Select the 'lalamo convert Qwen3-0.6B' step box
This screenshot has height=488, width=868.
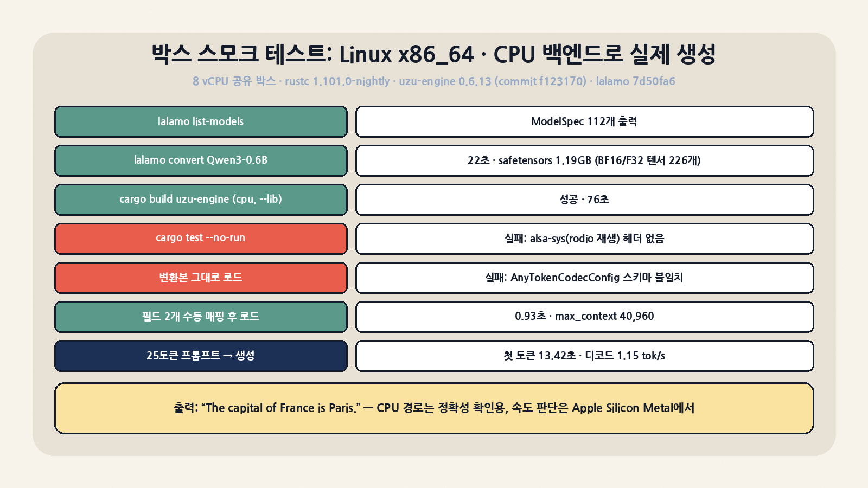201,160
